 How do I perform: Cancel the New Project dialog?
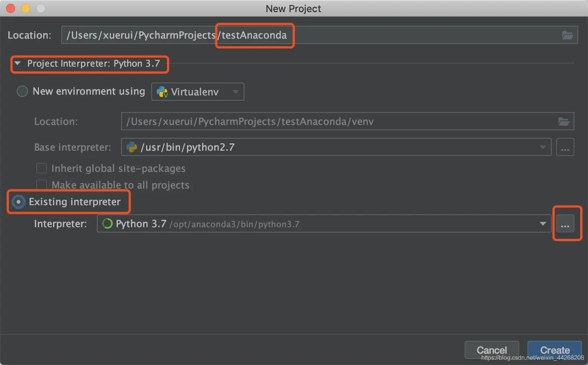[x=492, y=350]
